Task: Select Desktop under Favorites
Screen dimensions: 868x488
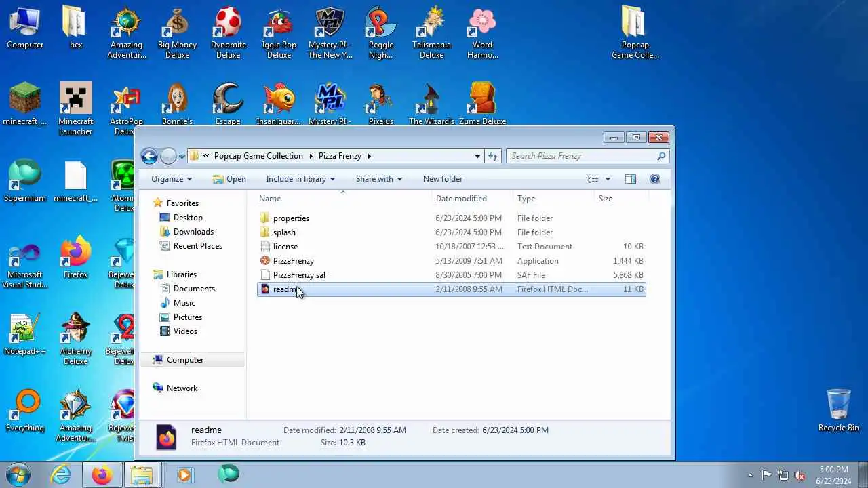Action: click(x=188, y=218)
